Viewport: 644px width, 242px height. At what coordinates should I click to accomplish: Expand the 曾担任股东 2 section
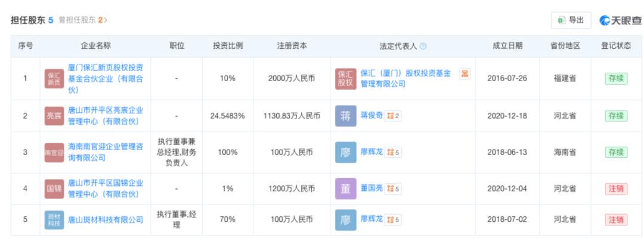pyautogui.click(x=83, y=20)
